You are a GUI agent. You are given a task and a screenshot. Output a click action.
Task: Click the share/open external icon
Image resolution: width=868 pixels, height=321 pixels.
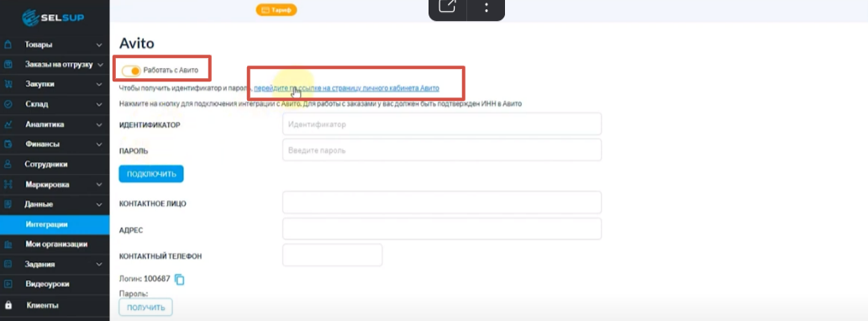point(447,7)
